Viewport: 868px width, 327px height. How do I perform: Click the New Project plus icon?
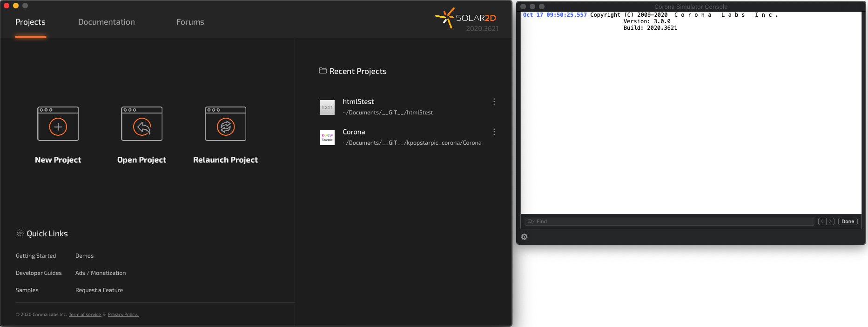click(x=58, y=127)
